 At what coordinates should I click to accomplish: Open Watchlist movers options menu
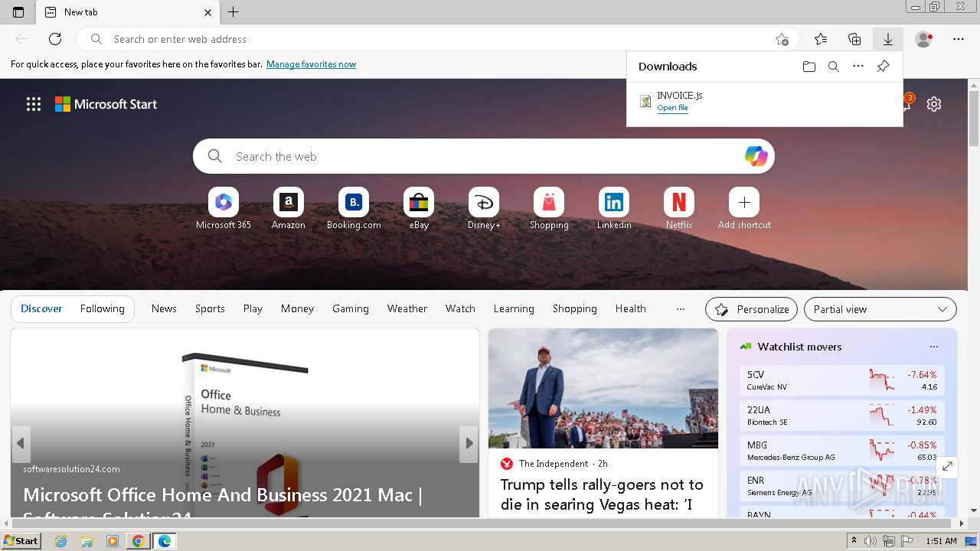934,347
